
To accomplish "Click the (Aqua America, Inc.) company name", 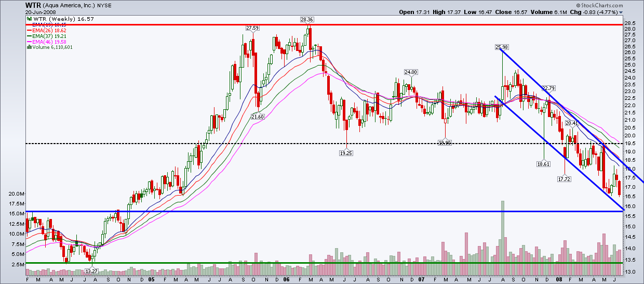I will point(69,5).
